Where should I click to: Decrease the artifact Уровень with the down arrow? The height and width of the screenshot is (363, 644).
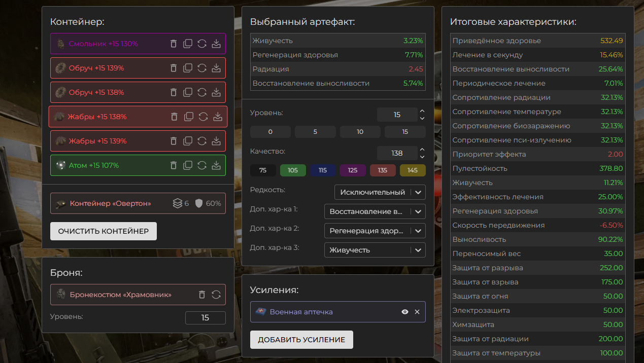[x=422, y=118]
